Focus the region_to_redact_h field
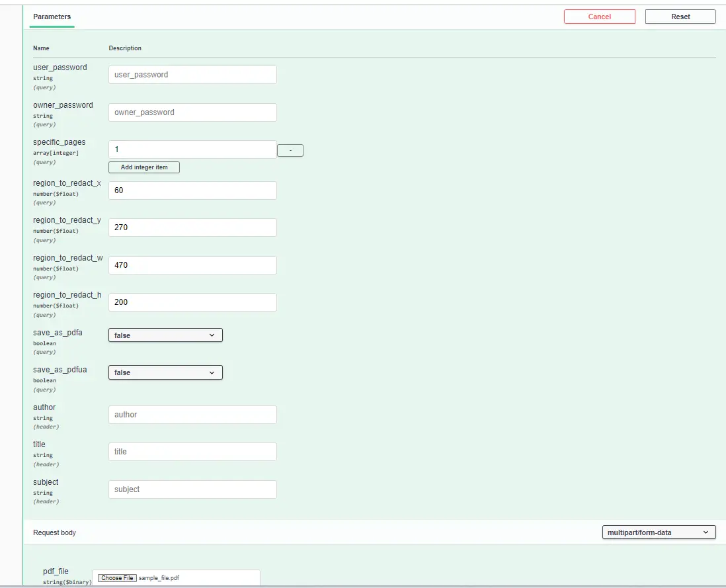Viewport: 726px width, 588px height. (192, 302)
